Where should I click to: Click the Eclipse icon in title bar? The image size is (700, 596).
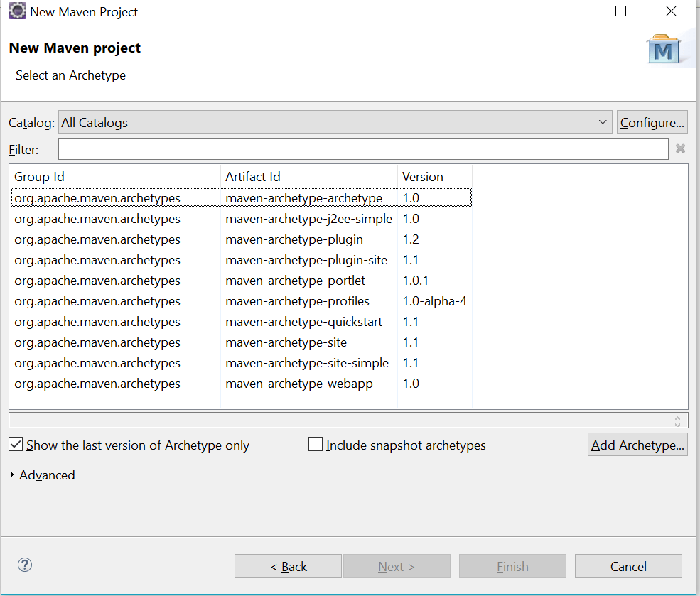click(18, 11)
